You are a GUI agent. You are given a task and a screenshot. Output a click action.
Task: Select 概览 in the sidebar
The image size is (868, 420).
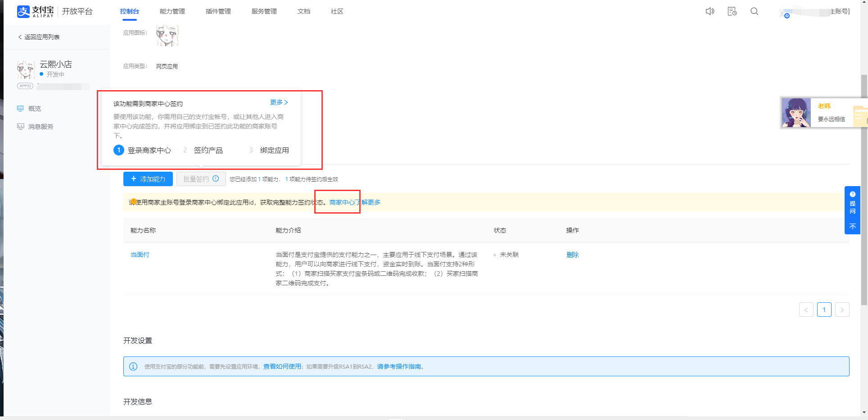click(x=35, y=109)
